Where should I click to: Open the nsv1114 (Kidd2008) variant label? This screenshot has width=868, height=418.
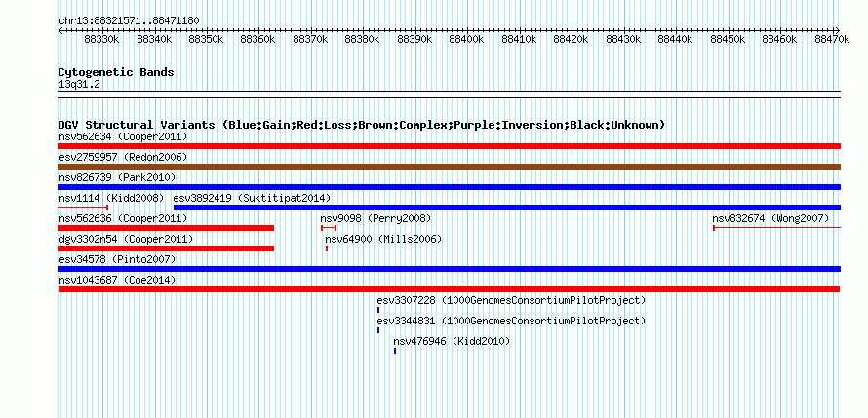click(111, 198)
